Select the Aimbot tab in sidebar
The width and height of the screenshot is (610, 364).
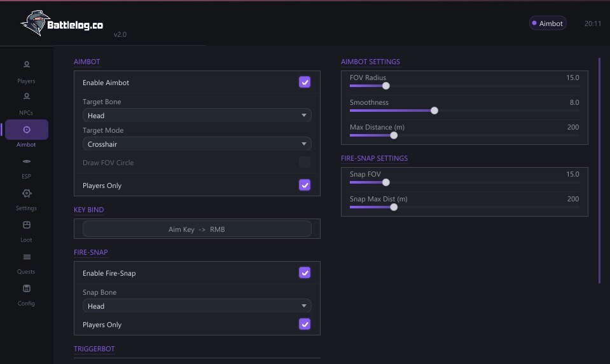point(27,130)
